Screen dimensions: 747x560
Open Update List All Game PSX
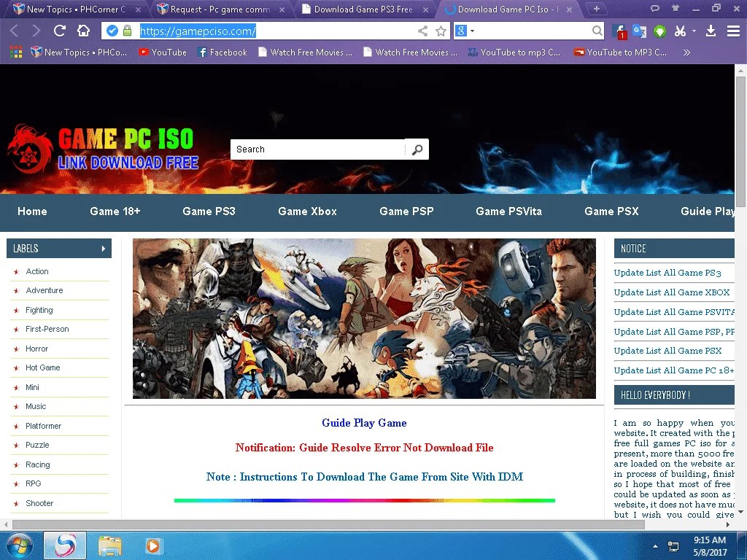coord(667,351)
